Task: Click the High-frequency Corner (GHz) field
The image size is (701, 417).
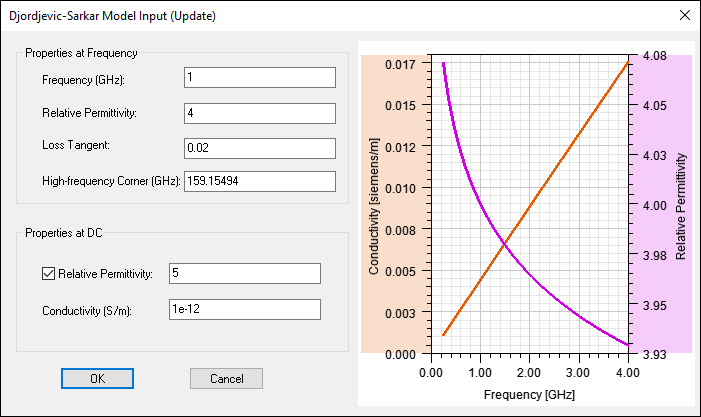Action: 260,181
